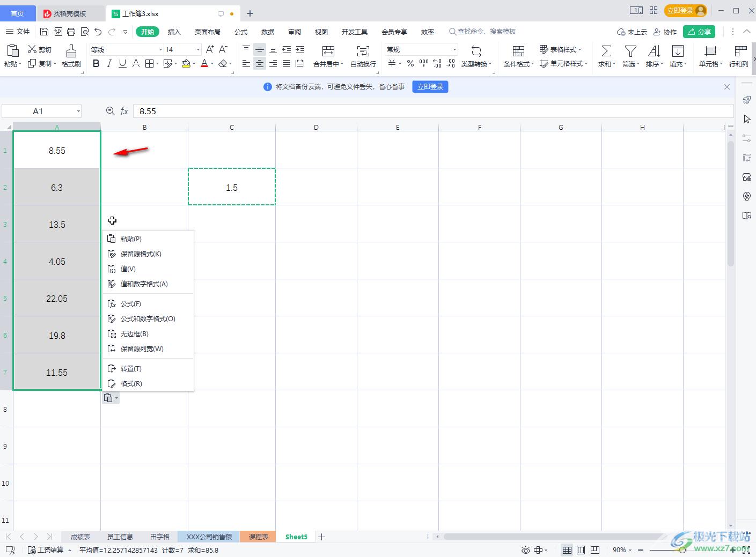The image size is (756, 557).
Task: Click the red font color A swatch
Action: pyautogui.click(x=204, y=63)
